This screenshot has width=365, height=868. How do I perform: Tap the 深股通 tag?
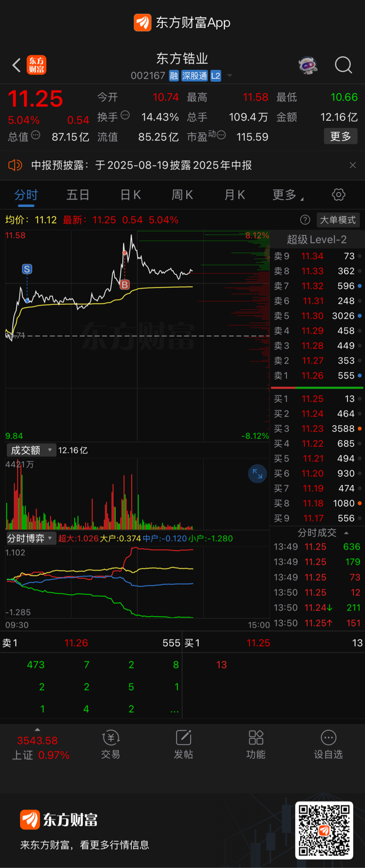tap(194, 76)
